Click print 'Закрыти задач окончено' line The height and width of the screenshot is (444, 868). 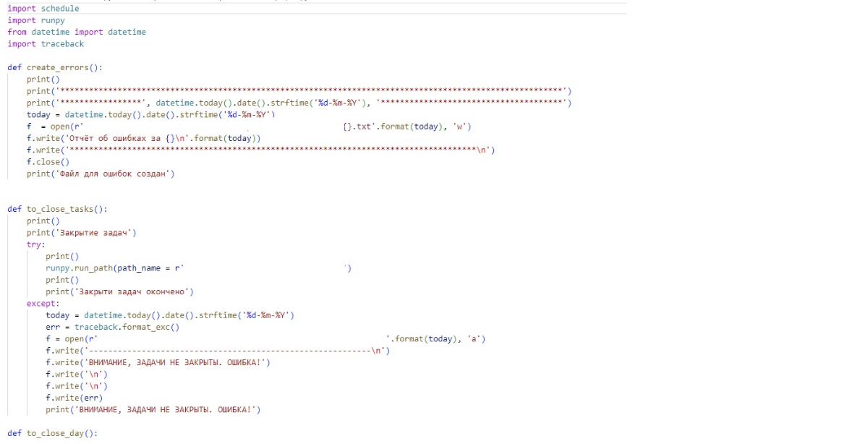pos(119,291)
